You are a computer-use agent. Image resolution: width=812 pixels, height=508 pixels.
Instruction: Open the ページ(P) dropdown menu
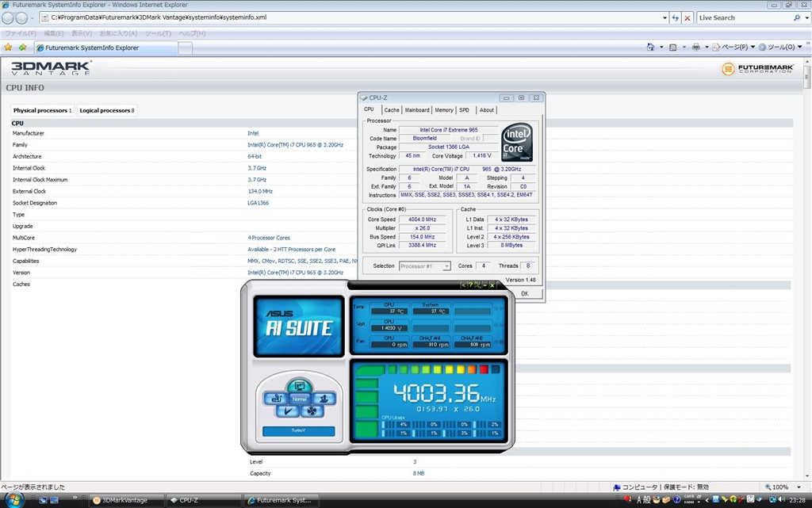click(733, 47)
